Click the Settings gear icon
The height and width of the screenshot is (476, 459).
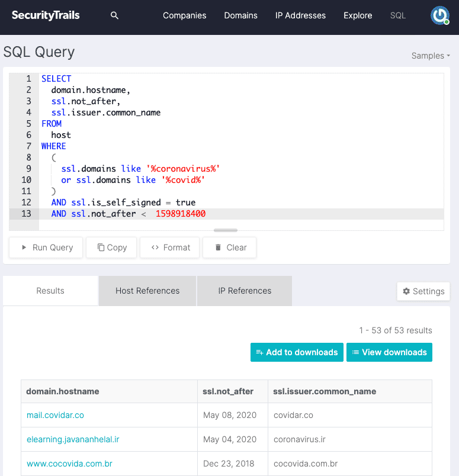[406, 291]
